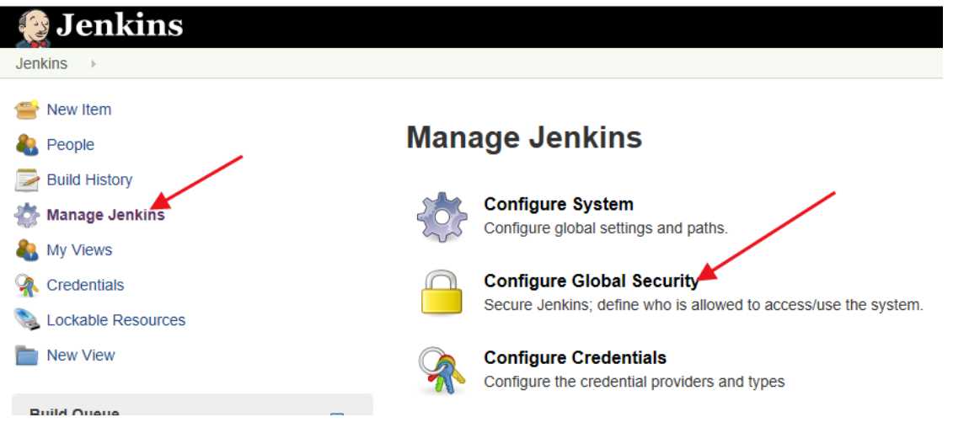Click the Jenkins butler logo icon

click(33, 29)
